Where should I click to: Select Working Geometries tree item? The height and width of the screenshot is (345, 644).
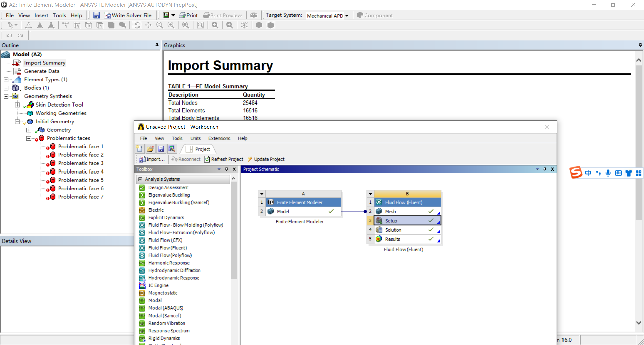61,113
